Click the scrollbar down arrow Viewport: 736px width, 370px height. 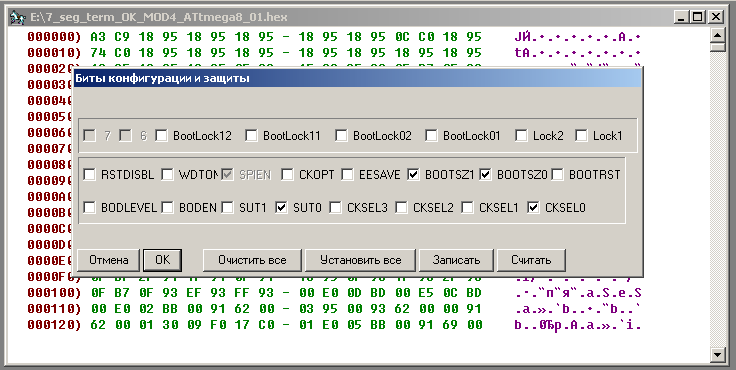point(718,355)
